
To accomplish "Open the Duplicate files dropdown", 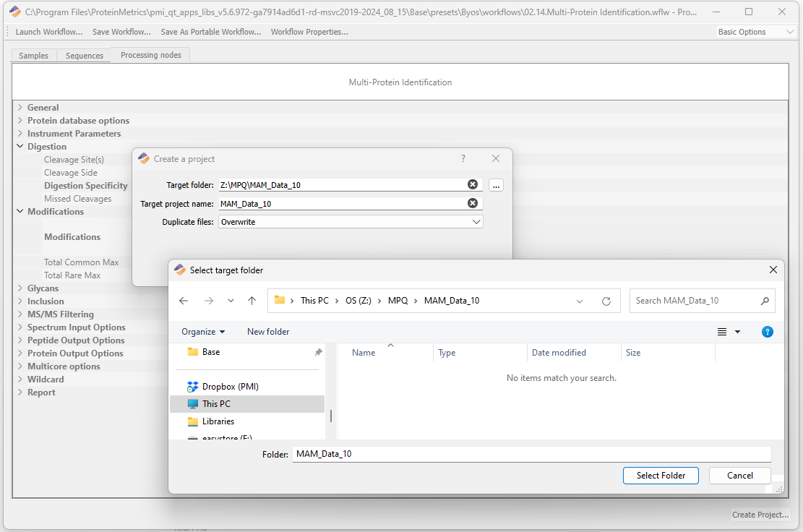I will [x=351, y=222].
